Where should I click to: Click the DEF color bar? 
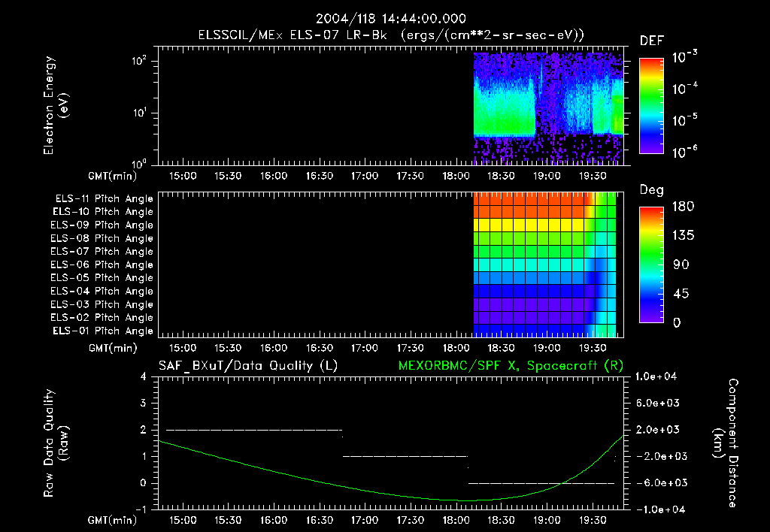pyautogui.click(x=651, y=106)
